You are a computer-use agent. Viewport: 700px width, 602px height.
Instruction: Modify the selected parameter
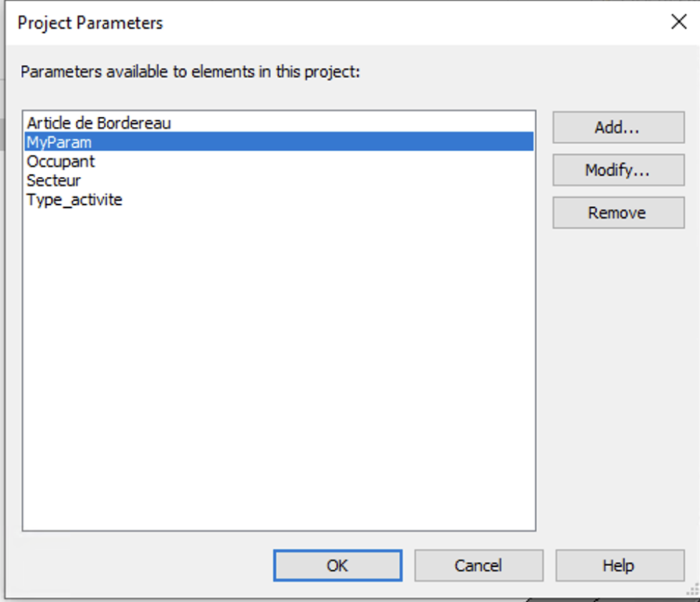(x=618, y=170)
